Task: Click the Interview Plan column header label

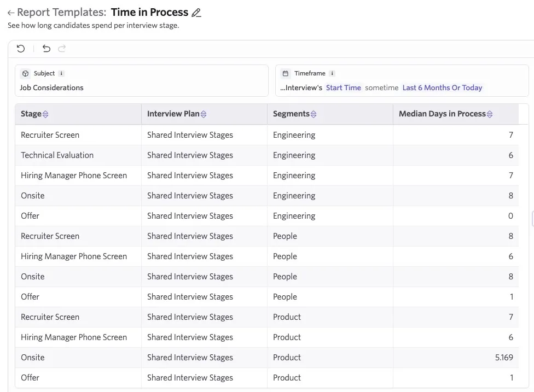Action: 173,114
